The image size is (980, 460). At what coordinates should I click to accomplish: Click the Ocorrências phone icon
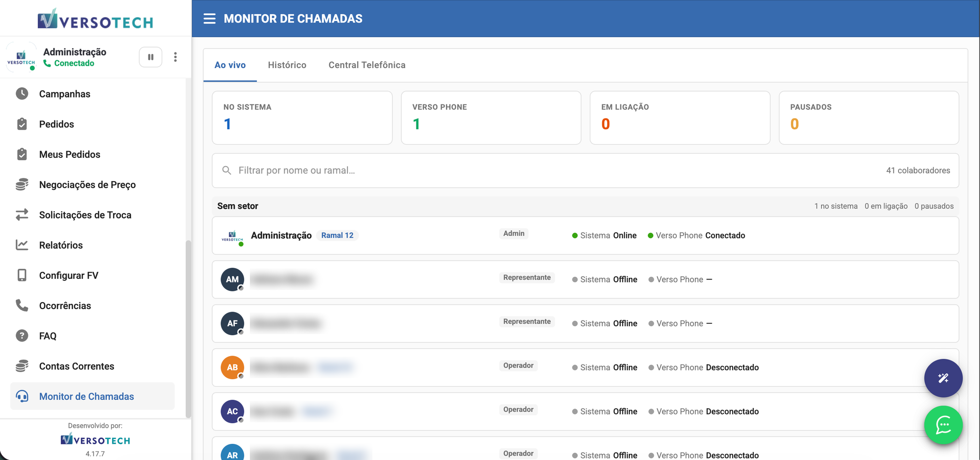coord(22,306)
